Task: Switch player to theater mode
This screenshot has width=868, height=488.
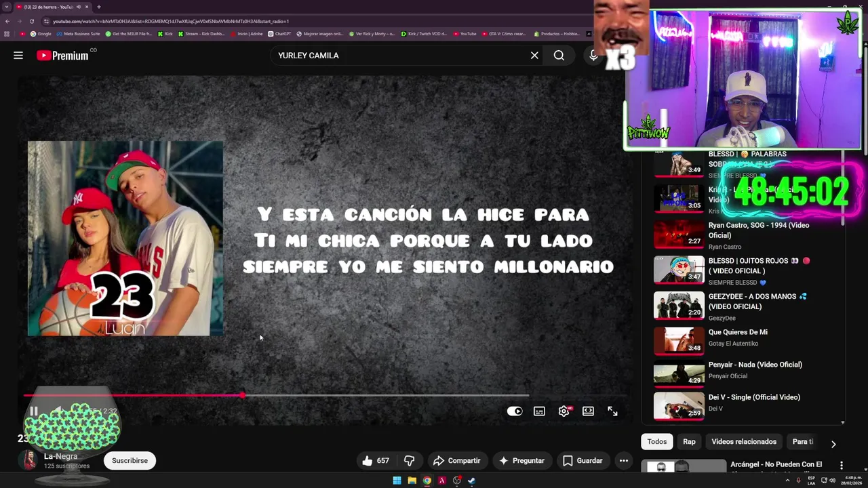Action: [588, 411]
